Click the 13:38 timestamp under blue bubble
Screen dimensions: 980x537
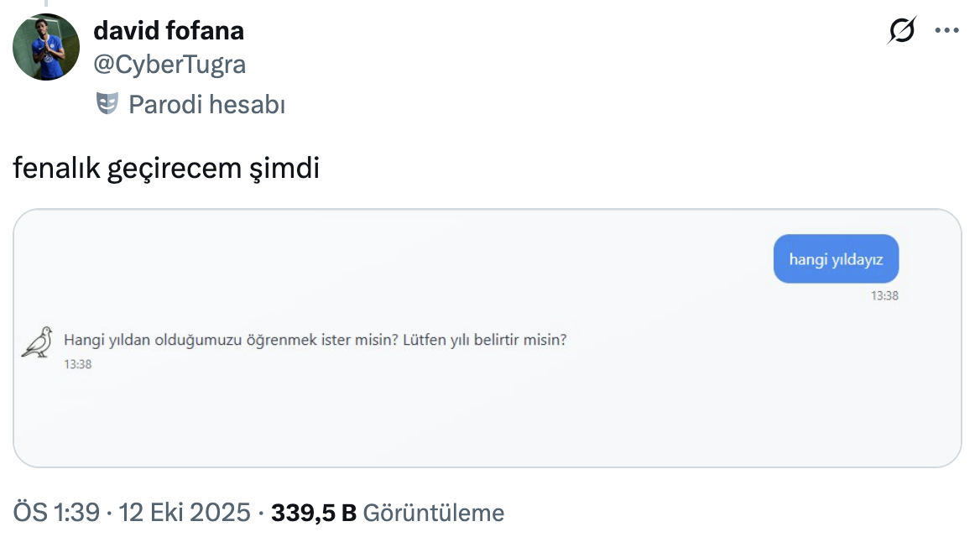coord(884,295)
